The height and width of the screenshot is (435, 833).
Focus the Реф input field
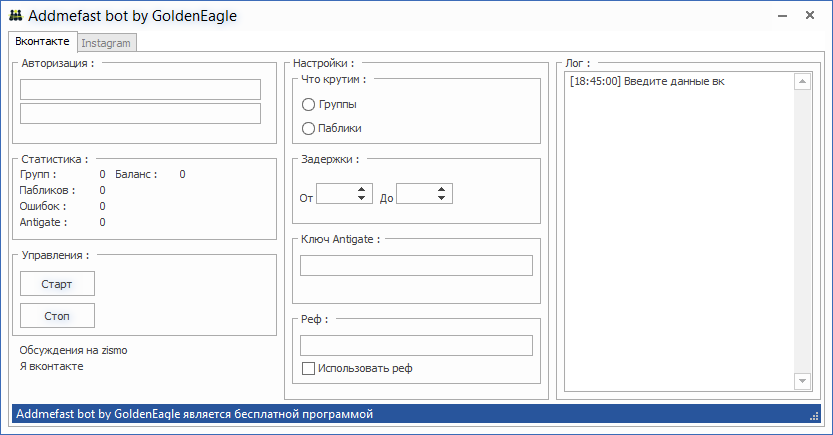pos(416,345)
